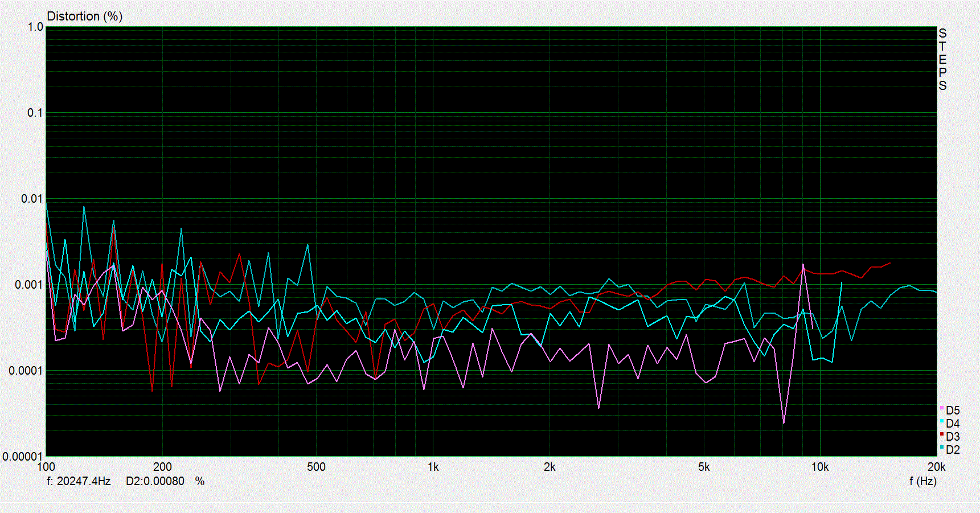Click the f (Hz) axis label
980x513 pixels.
coord(922,481)
